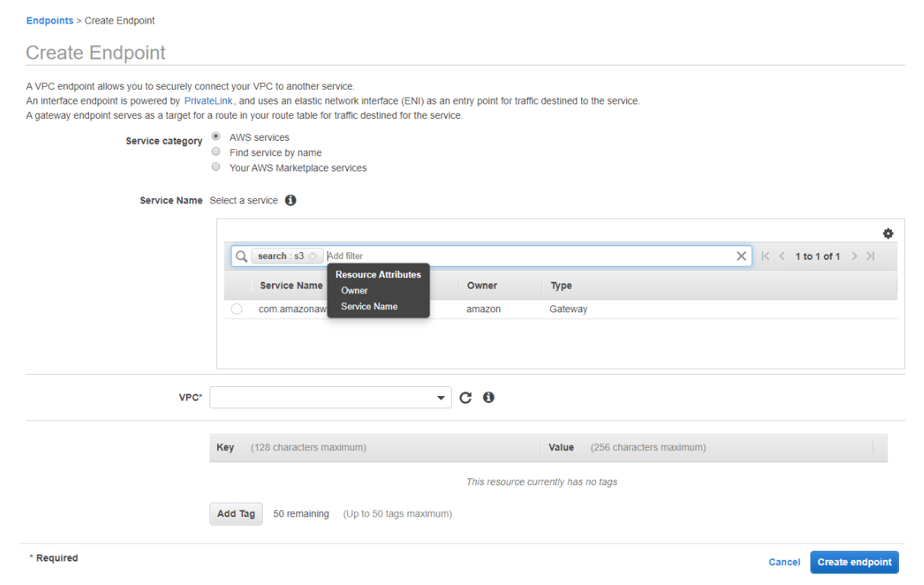Choose Owner from the filter attributes menu
Viewport: 924px width, 585px height.
(x=353, y=290)
